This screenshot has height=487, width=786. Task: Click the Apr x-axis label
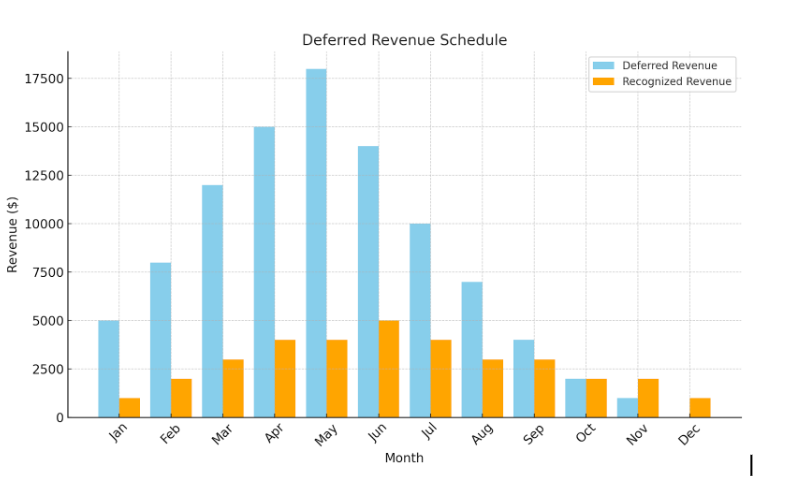pos(274,433)
